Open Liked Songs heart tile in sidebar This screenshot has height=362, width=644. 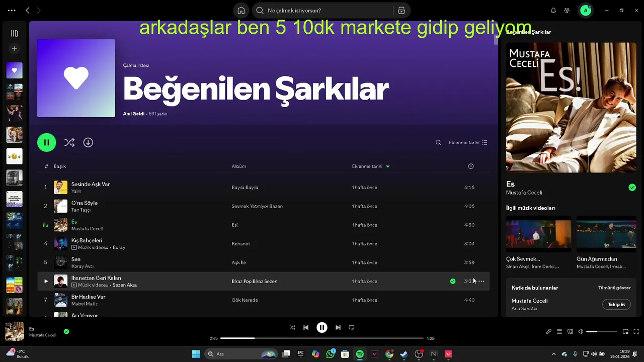click(x=14, y=70)
